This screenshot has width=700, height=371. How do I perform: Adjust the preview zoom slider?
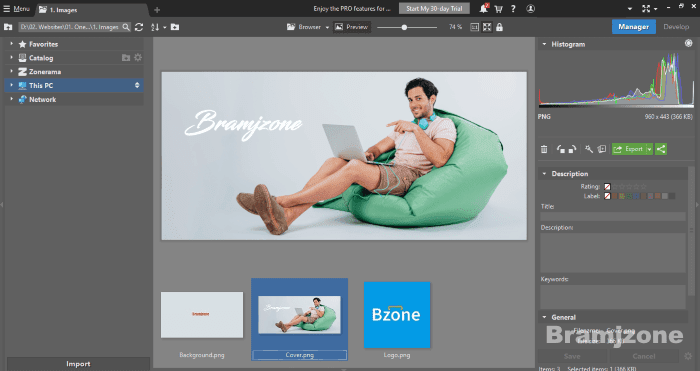tap(407, 27)
